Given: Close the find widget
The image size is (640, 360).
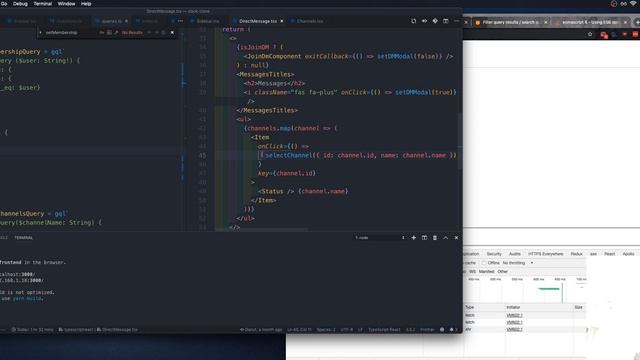Looking at the screenshot, I should 172,33.
